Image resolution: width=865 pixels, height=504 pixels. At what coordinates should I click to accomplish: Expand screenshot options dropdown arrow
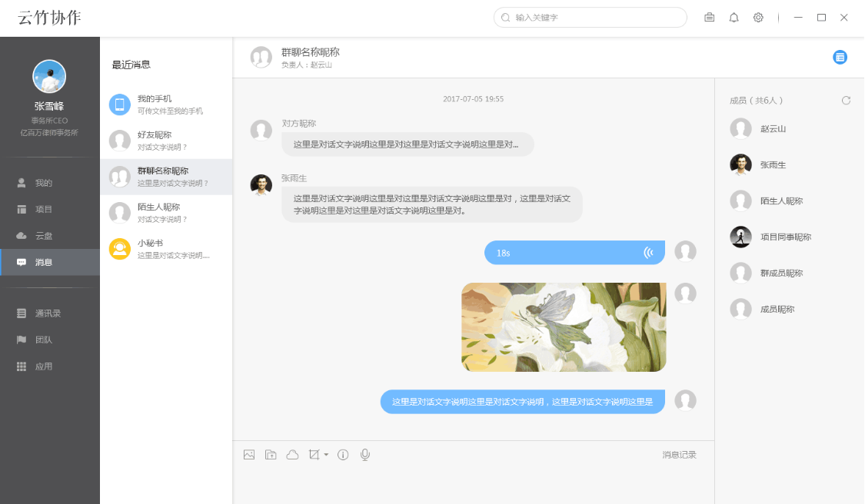326,455
